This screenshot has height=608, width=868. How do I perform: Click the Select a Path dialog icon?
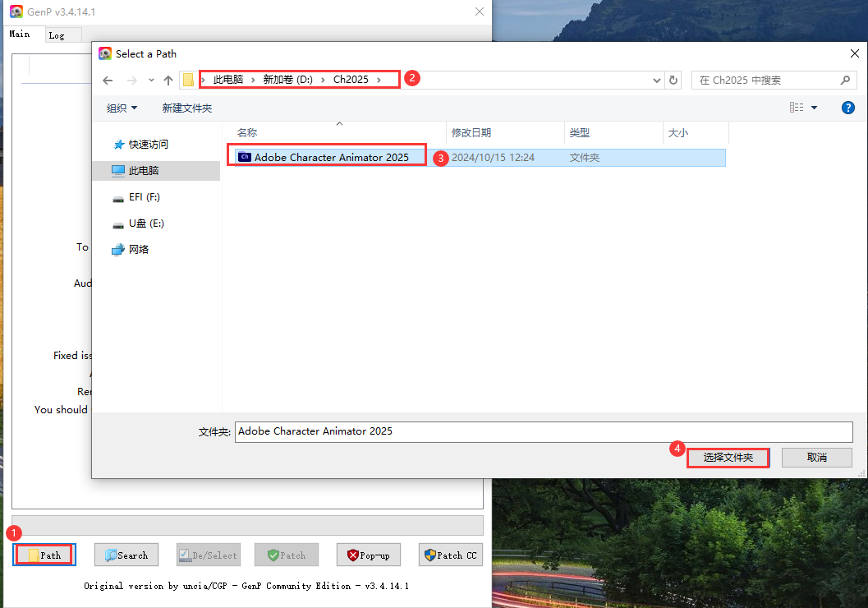105,53
